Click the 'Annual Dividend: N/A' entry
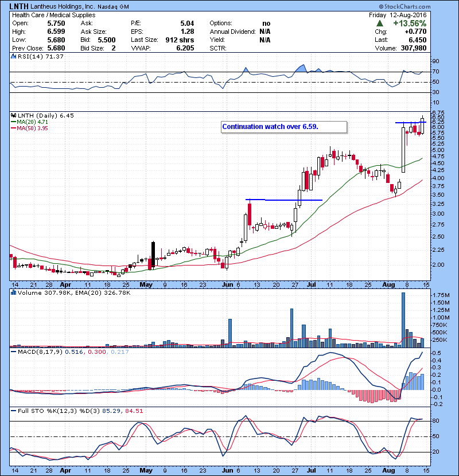This screenshot has height=476, width=459. tap(240, 32)
